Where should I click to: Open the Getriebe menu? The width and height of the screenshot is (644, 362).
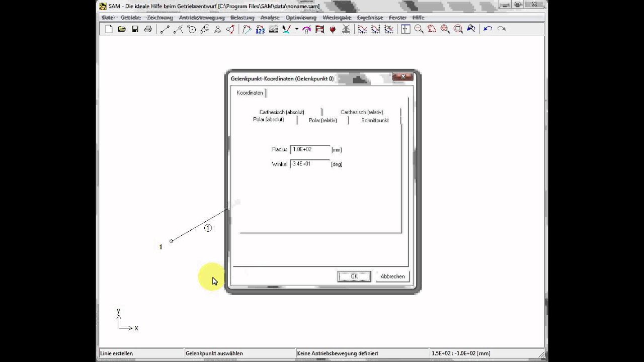coord(131,18)
